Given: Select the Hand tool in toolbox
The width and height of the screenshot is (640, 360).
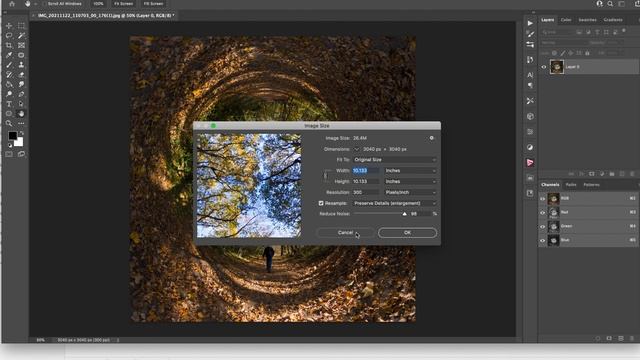Looking at the screenshot, I should [21, 113].
